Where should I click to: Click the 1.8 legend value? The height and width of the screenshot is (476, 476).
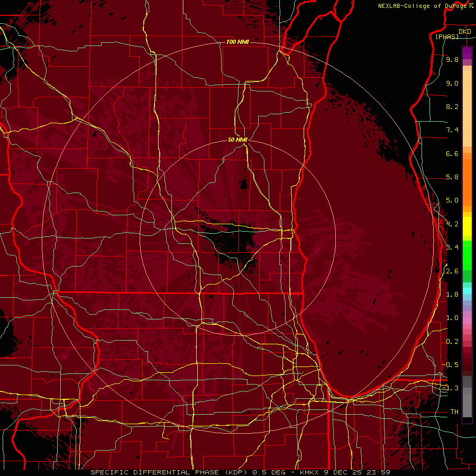pyautogui.click(x=452, y=295)
